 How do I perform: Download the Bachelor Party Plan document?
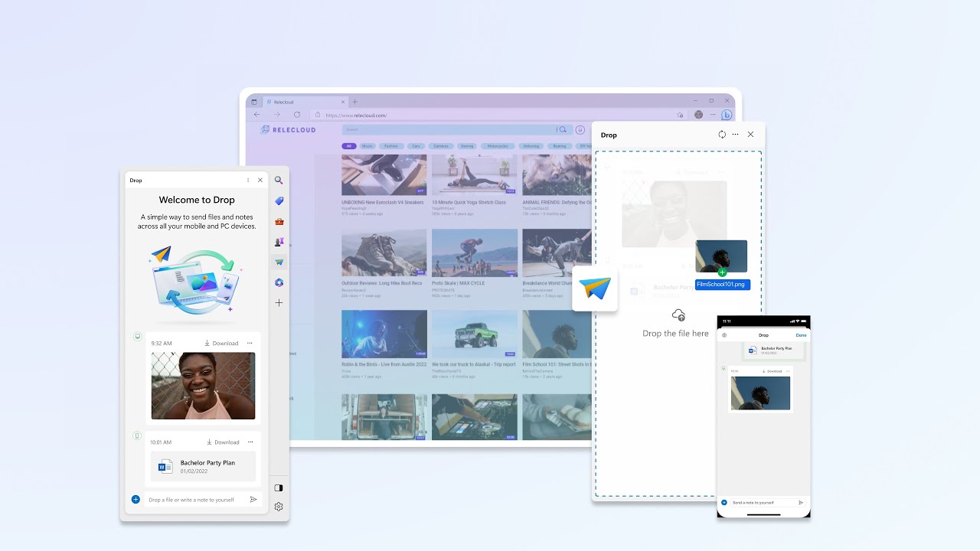[223, 442]
